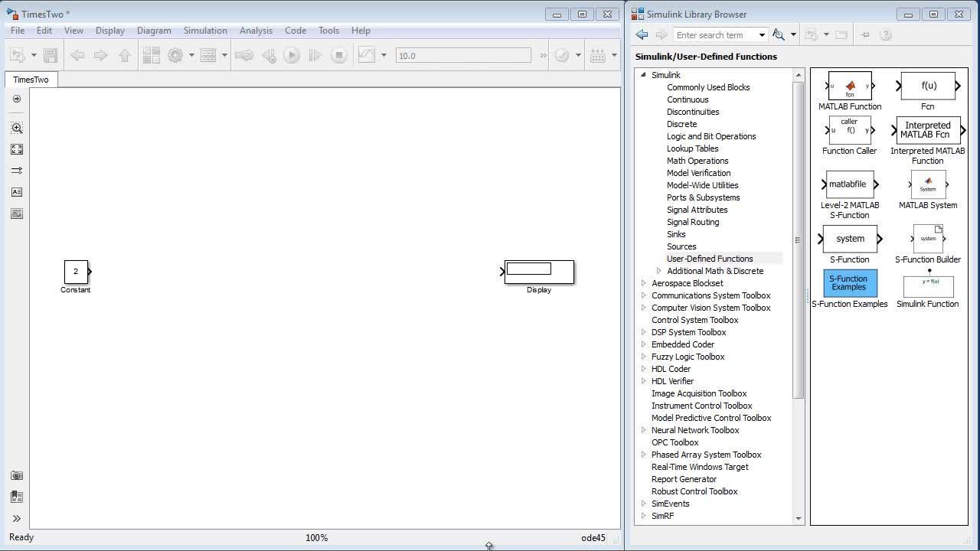Click the Zoom tool in the canvas palette
This screenshot has height=551, width=980.
point(17,128)
